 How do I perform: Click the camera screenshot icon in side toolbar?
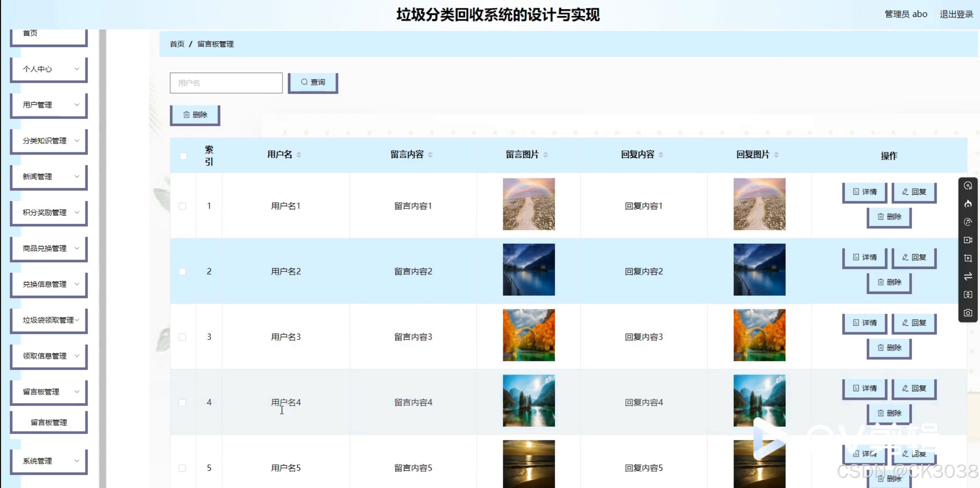(968, 313)
